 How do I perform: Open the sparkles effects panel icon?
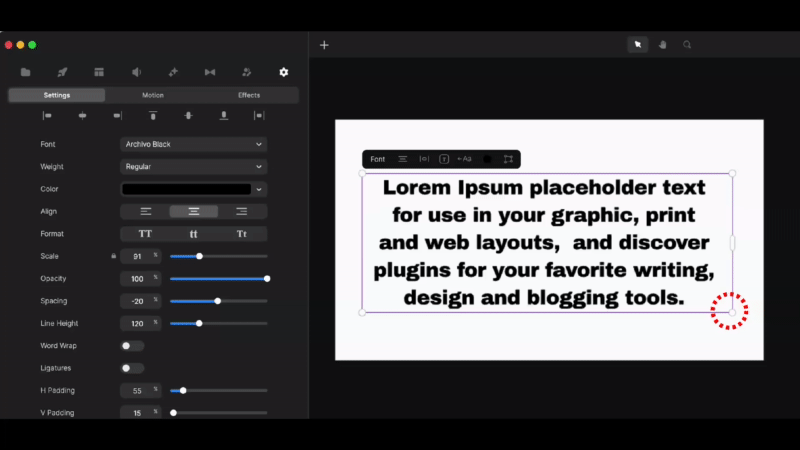(x=173, y=72)
